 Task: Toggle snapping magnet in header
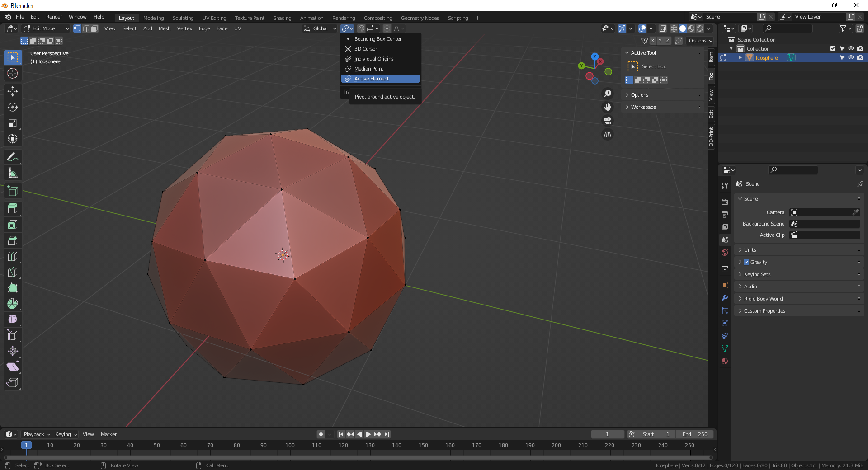(361, 28)
